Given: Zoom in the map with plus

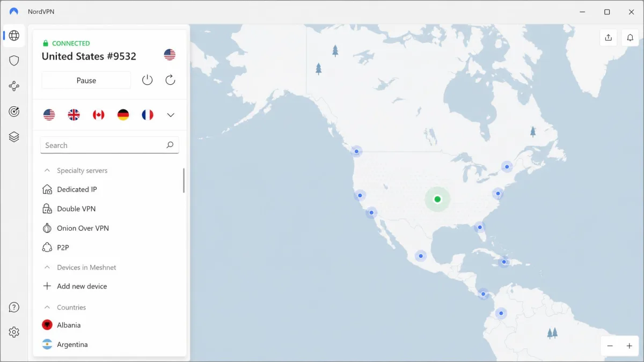Looking at the screenshot, I should [630, 346].
